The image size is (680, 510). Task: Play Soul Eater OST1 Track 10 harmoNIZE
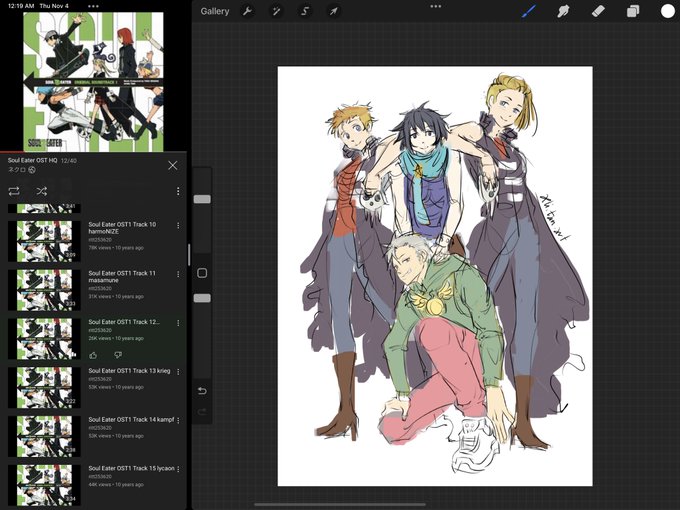pyautogui.click(x=122, y=228)
